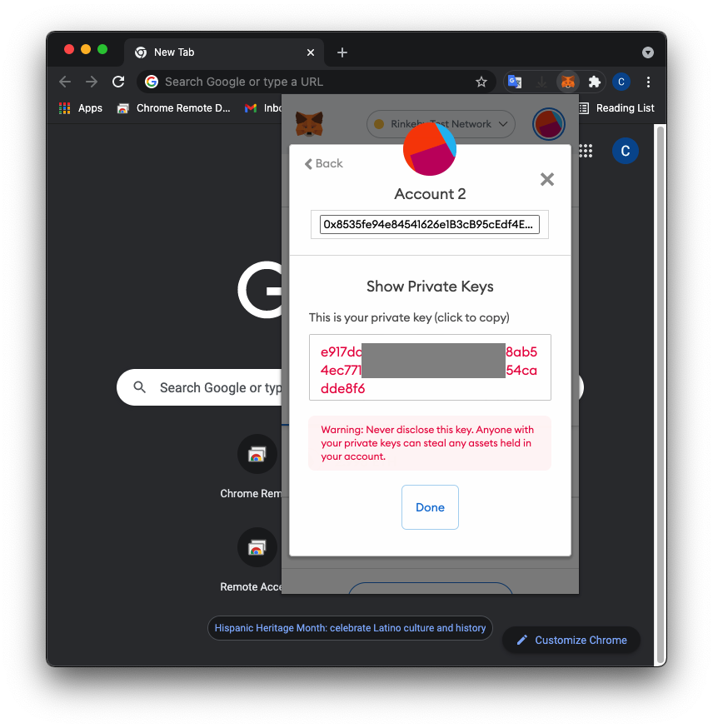Select the New Tab browser tab
The image size is (713, 728).
(224, 52)
